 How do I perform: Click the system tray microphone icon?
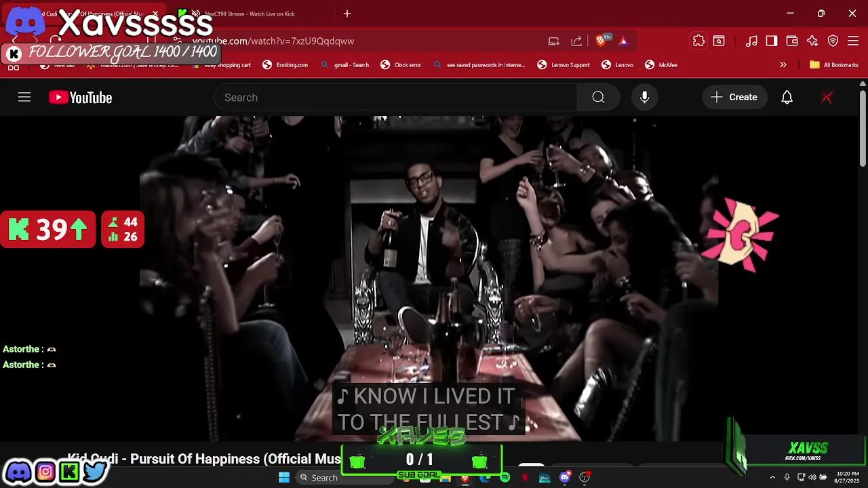tap(787, 478)
